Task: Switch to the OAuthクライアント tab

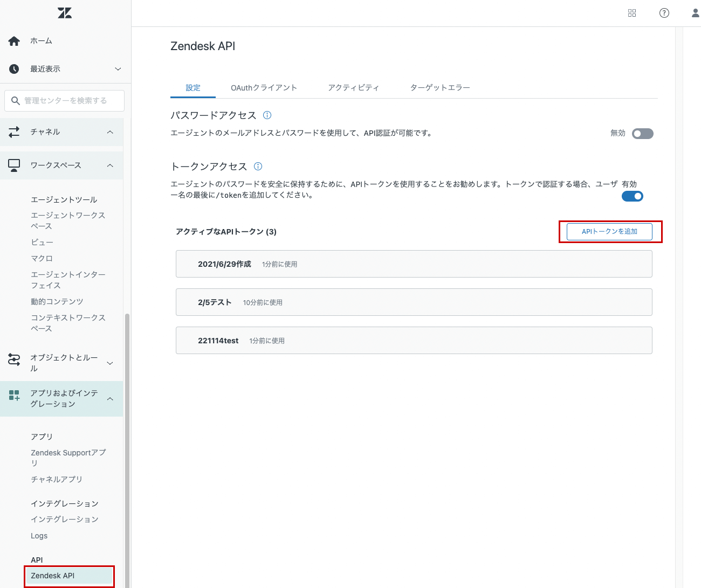Action: point(264,88)
